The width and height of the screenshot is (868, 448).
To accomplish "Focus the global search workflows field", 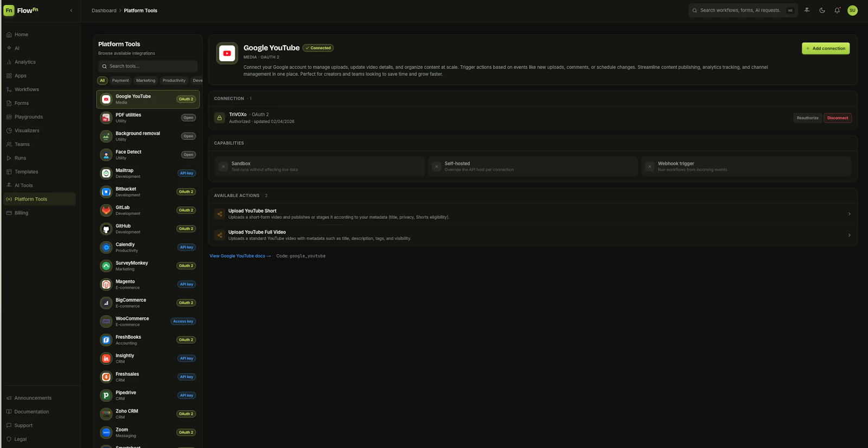I will 743,10.
